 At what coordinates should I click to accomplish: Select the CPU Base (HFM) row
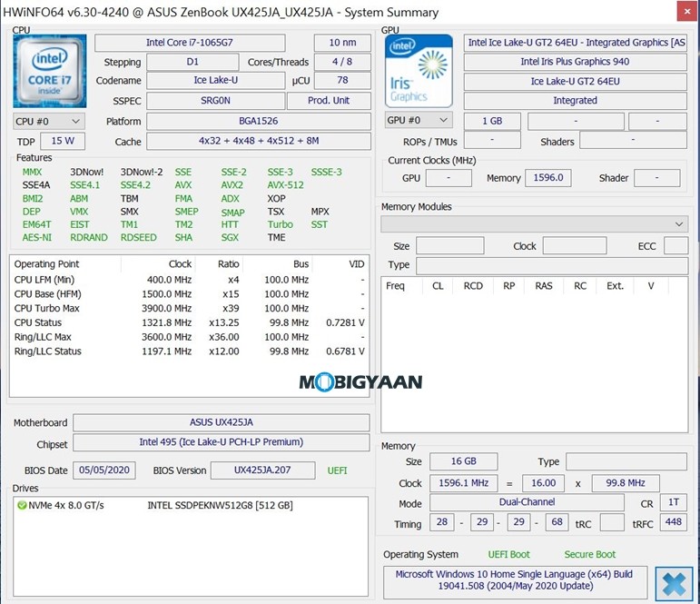189,294
